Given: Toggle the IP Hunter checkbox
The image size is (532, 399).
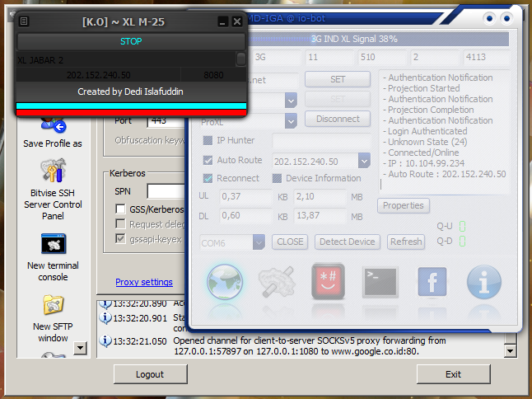Looking at the screenshot, I should coord(208,140).
